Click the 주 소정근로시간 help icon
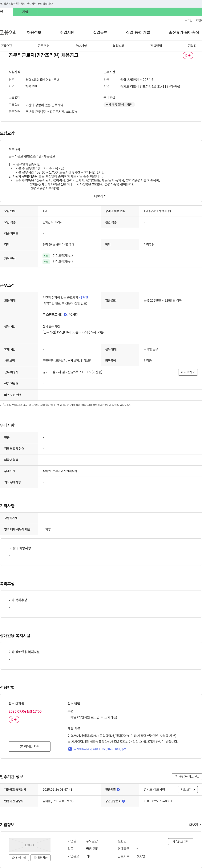The width and height of the screenshot is (202, 868). 65,315
